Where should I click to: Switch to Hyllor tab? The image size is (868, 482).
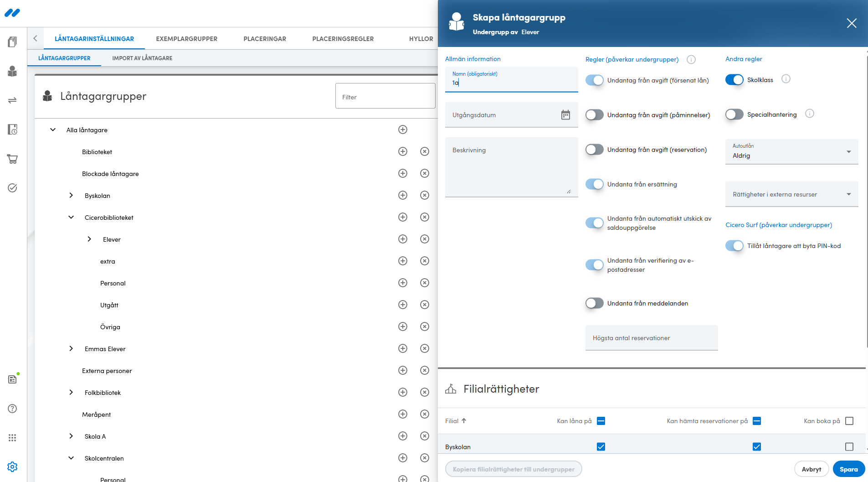click(421, 39)
